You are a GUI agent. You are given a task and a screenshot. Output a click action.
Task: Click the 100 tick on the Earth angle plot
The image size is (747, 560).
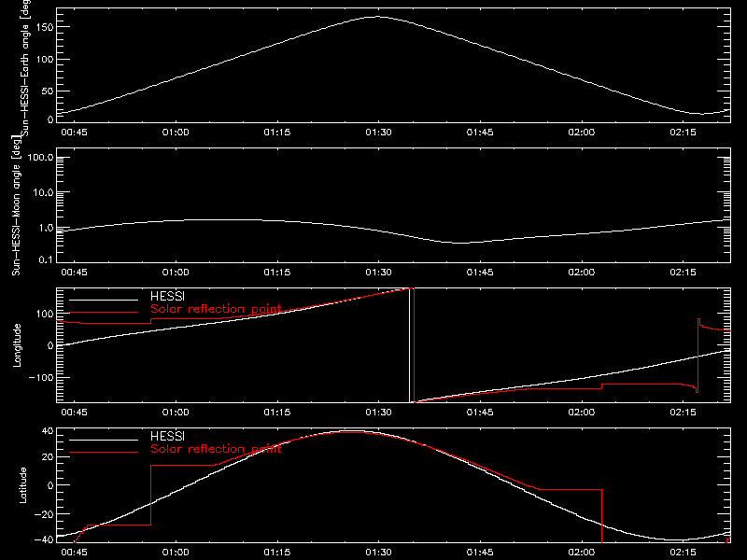tap(44, 60)
